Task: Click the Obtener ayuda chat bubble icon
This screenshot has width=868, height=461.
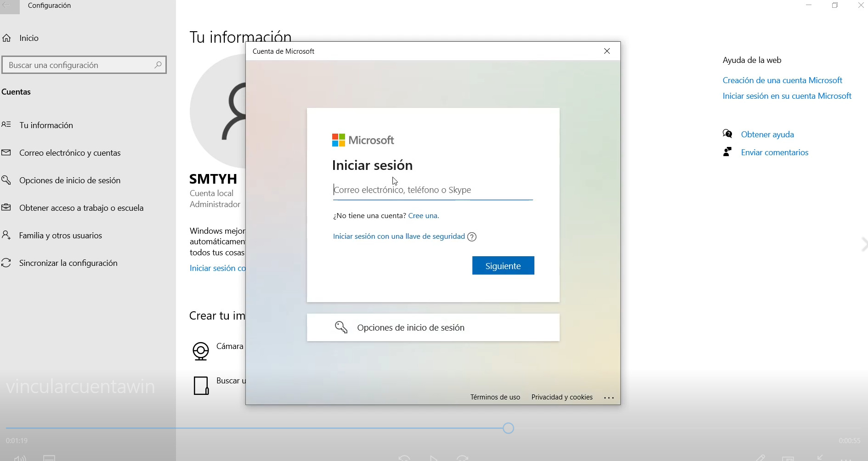Action: pyautogui.click(x=727, y=134)
